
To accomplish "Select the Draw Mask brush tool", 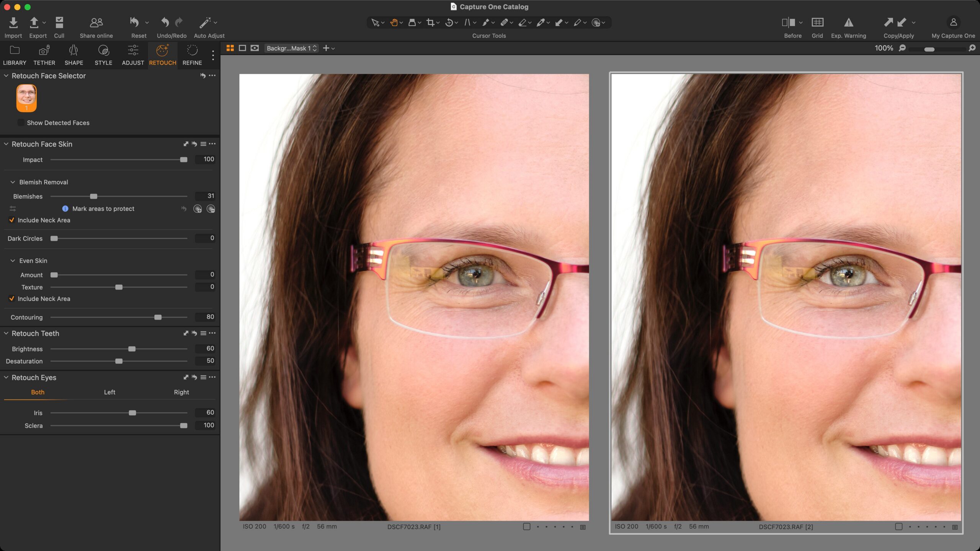I will (x=485, y=22).
